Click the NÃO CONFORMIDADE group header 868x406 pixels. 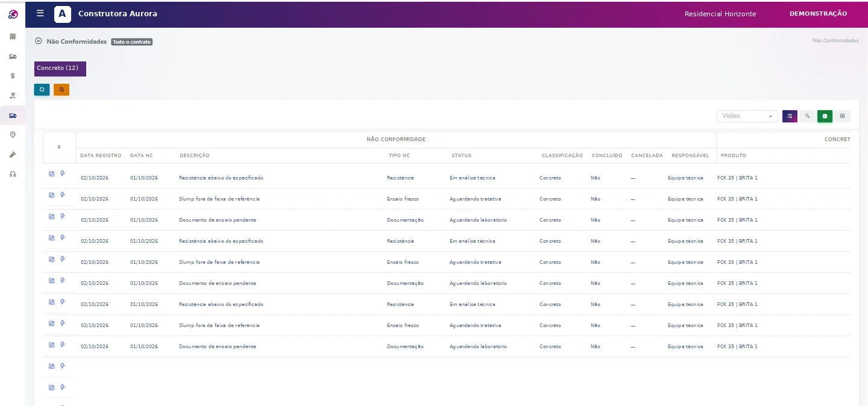[x=396, y=140]
